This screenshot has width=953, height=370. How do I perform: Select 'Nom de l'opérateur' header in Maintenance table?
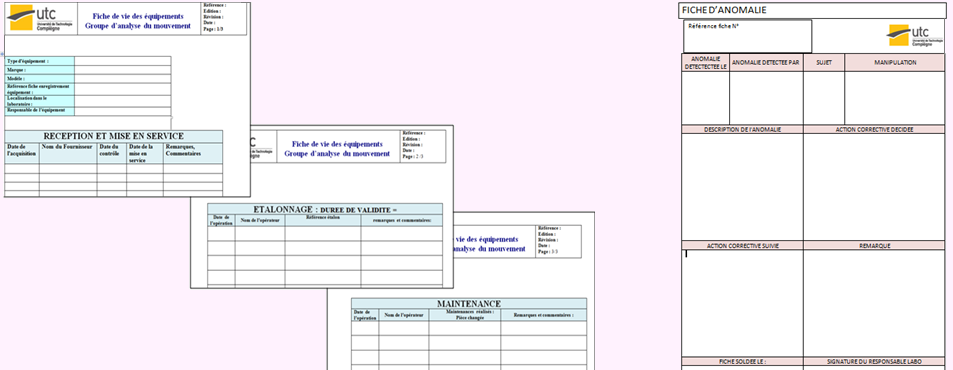404,315
